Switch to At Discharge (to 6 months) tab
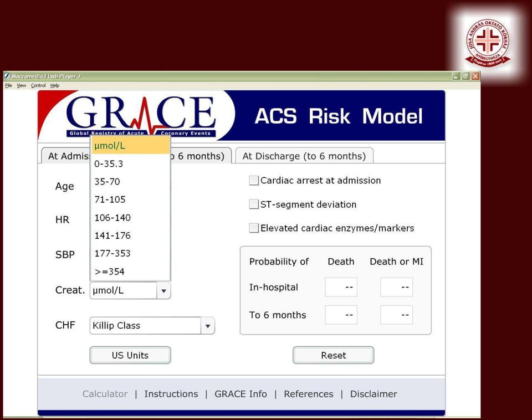Screen dimensions: 532x420 [x=304, y=156]
